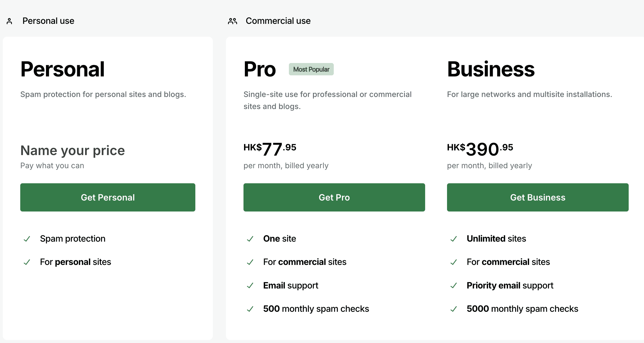Select the Business plan title

491,69
